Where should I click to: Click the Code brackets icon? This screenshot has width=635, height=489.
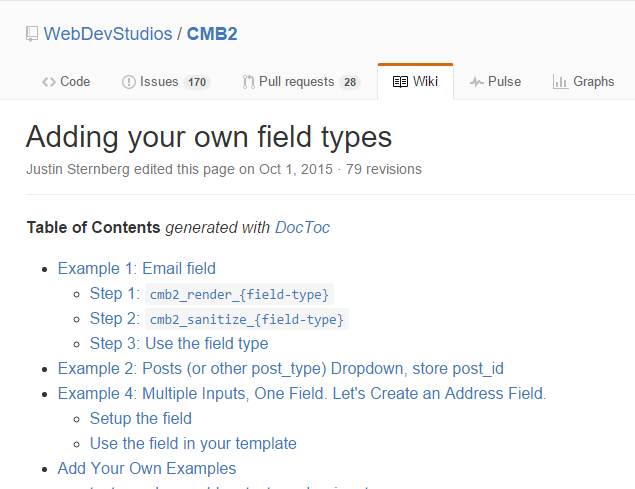49,82
